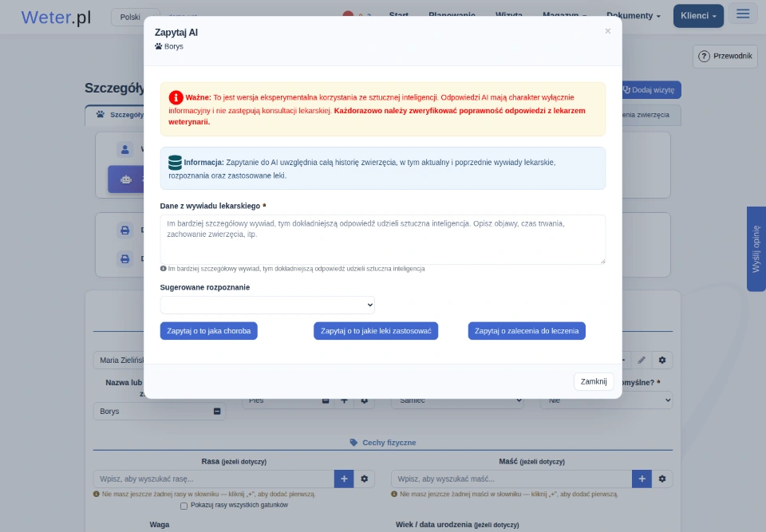Viewport: 766px width, 532px height.
Task: Close the Zapytaj AI dialog with the X
Action: [608, 31]
